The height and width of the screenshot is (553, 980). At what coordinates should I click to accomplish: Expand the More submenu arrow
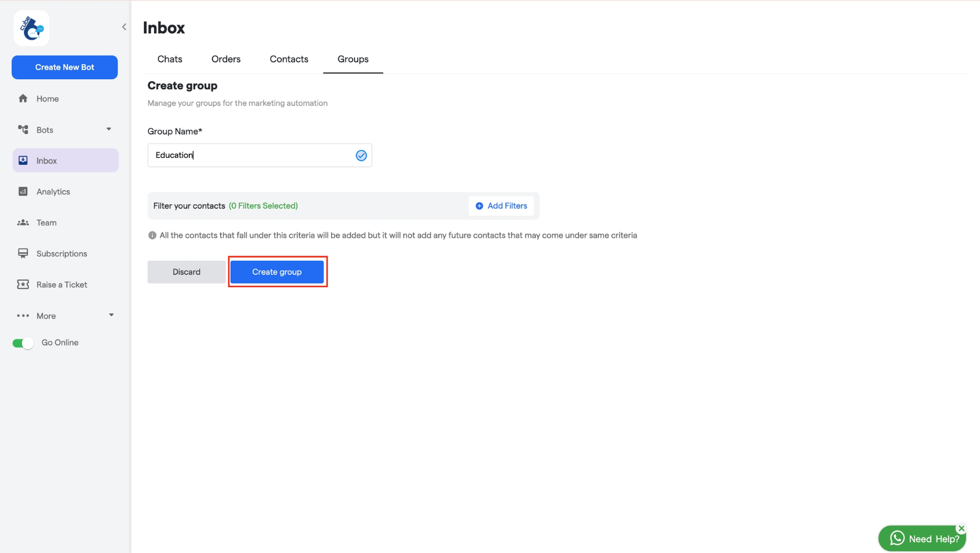click(111, 315)
